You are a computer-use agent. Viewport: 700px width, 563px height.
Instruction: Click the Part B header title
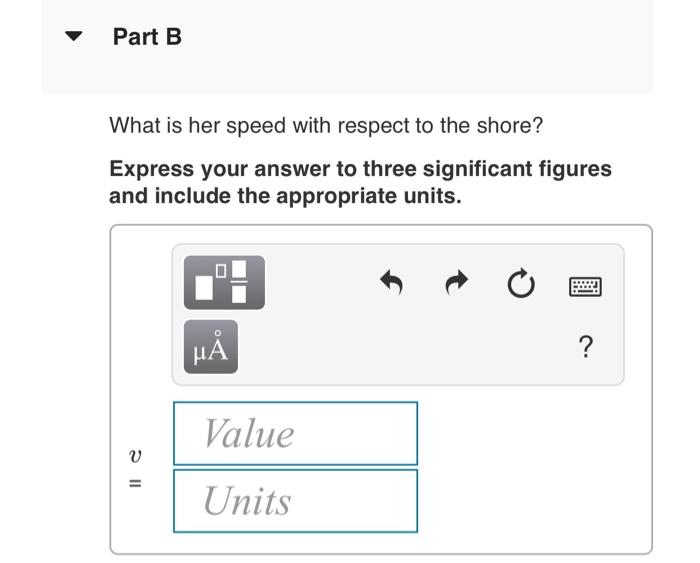click(x=147, y=37)
